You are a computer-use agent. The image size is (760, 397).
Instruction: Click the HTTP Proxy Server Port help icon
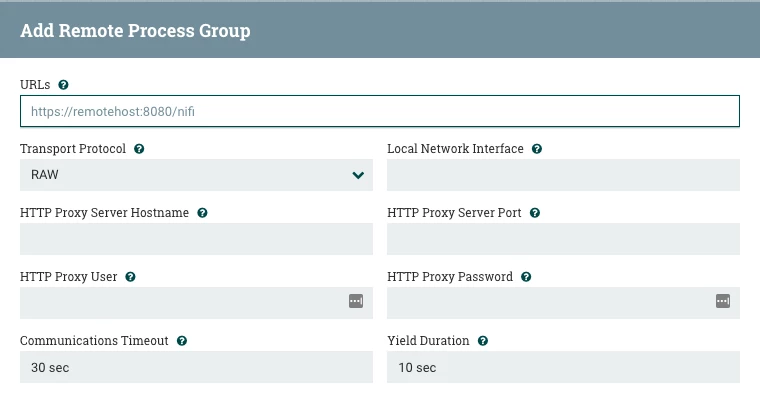click(x=535, y=213)
